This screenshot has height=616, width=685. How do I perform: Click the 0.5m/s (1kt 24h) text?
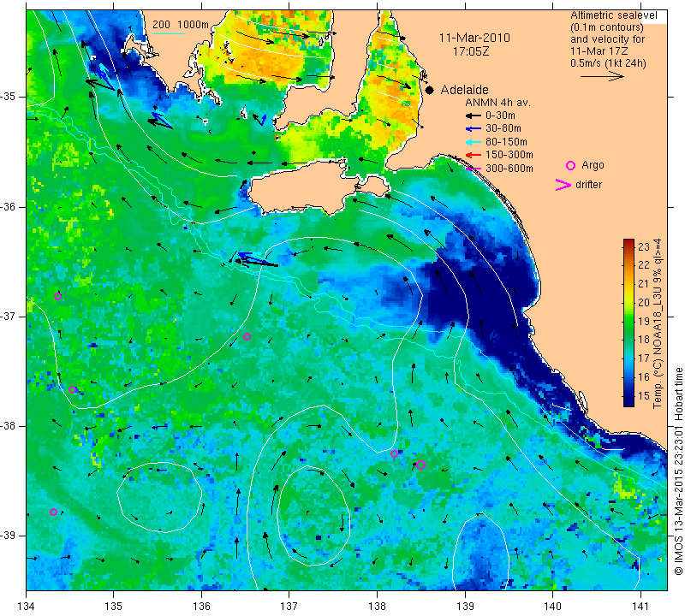point(608,62)
